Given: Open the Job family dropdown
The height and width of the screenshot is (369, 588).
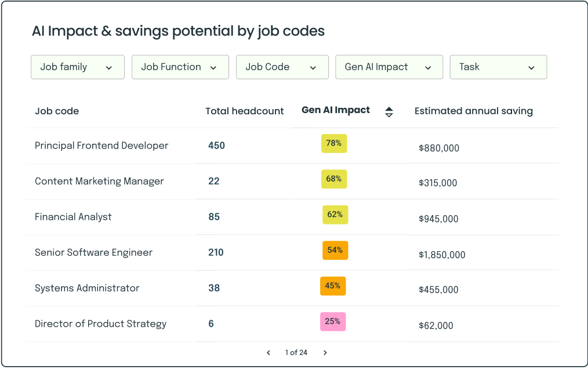Looking at the screenshot, I should point(77,67).
